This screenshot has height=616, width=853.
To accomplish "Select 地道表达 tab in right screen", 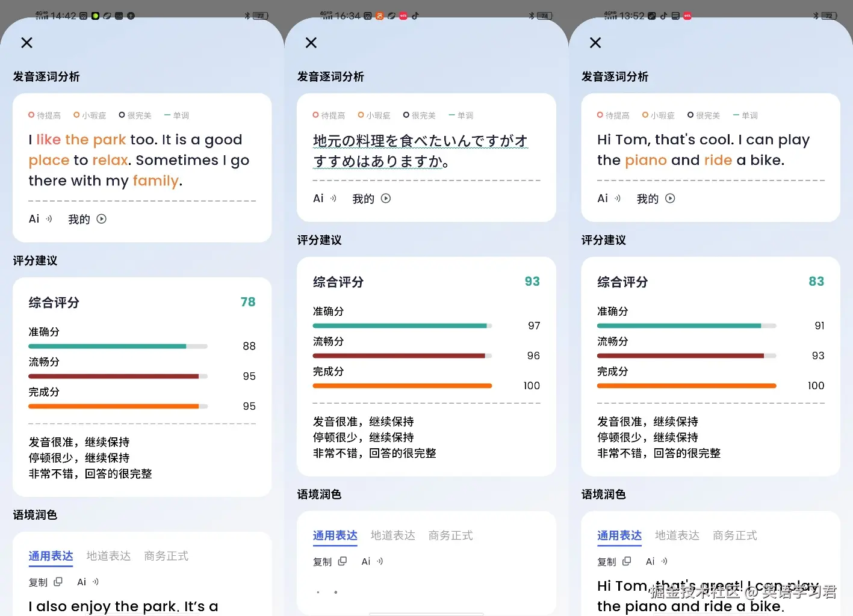I will (677, 536).
